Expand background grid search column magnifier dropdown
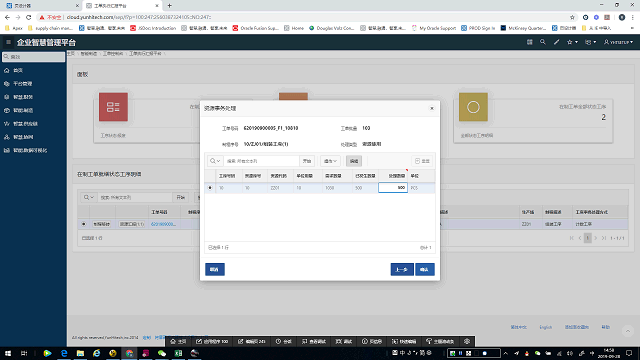This screenshot has width=640, height=360. coord(89,197)
